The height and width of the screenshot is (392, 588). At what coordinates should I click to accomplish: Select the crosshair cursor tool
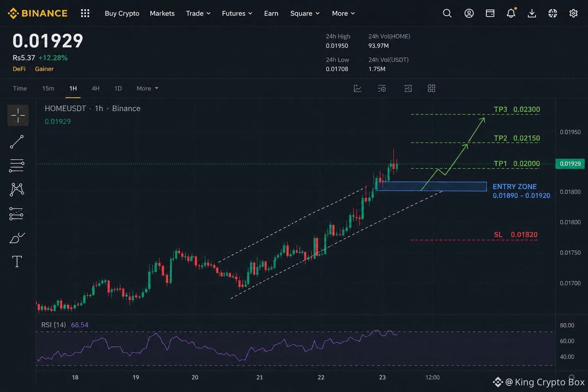[x=18, y=115]
